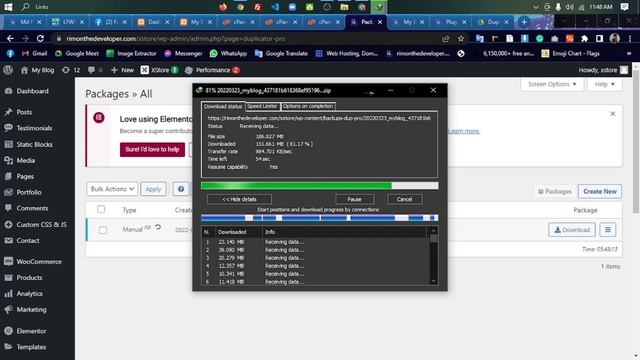
Task: Click the Create New package button
Action: coord(600,191)
